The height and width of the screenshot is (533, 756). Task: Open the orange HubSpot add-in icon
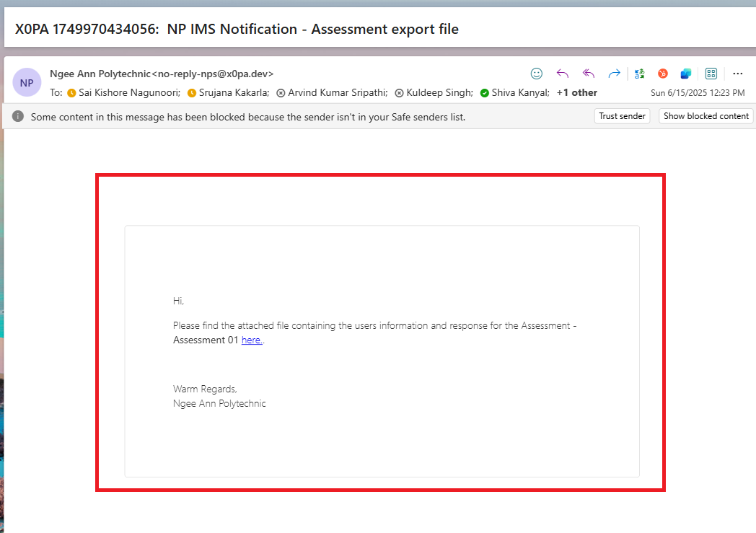coord(662,74)
